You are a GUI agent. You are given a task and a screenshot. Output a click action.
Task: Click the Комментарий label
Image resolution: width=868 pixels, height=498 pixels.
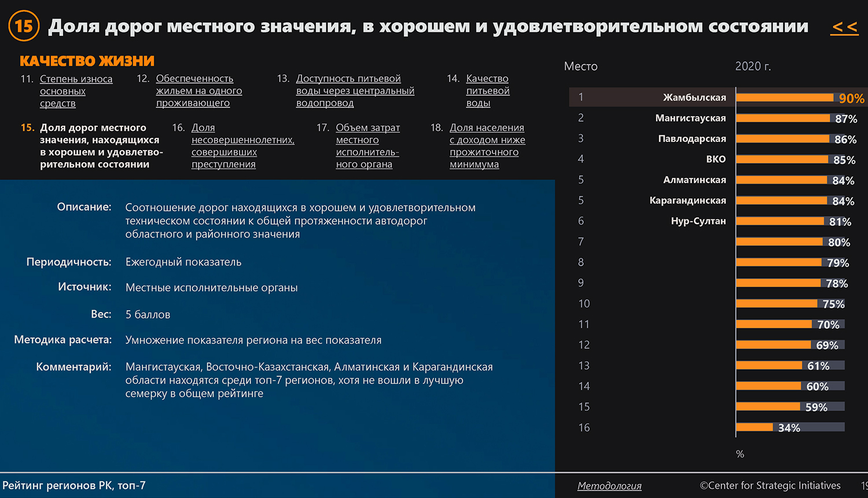(x=73, y=367)
